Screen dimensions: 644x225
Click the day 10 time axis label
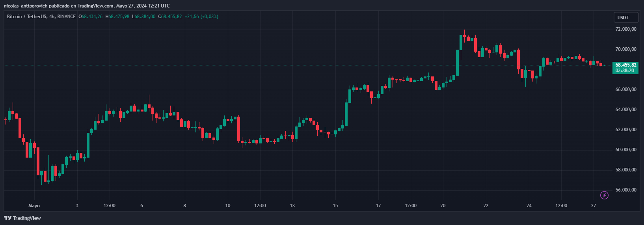(228, 206)
